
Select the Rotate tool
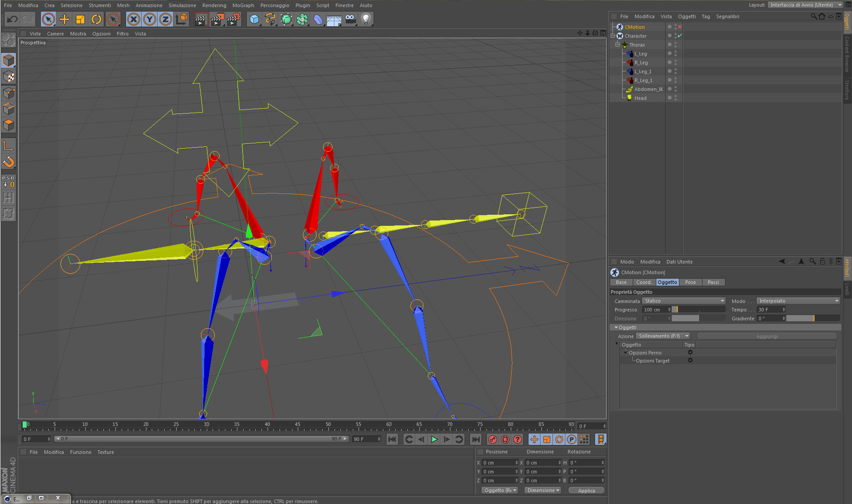[96, 19]
